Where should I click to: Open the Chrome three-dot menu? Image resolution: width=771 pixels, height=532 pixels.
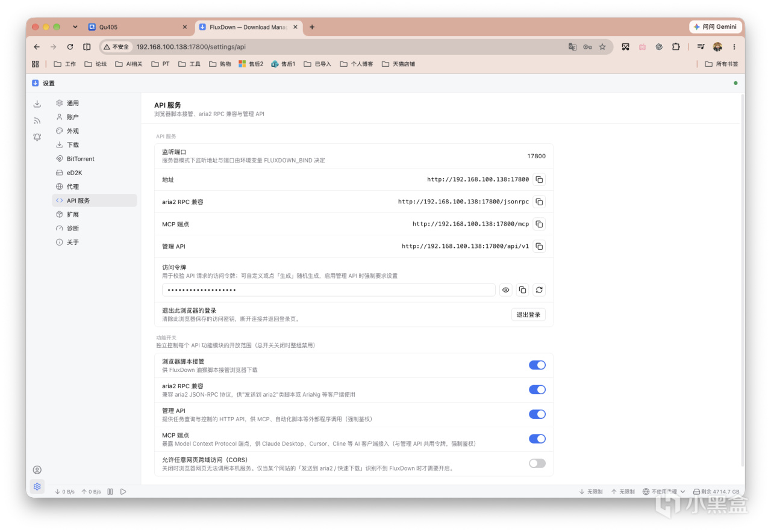click(x=734, y=47)
